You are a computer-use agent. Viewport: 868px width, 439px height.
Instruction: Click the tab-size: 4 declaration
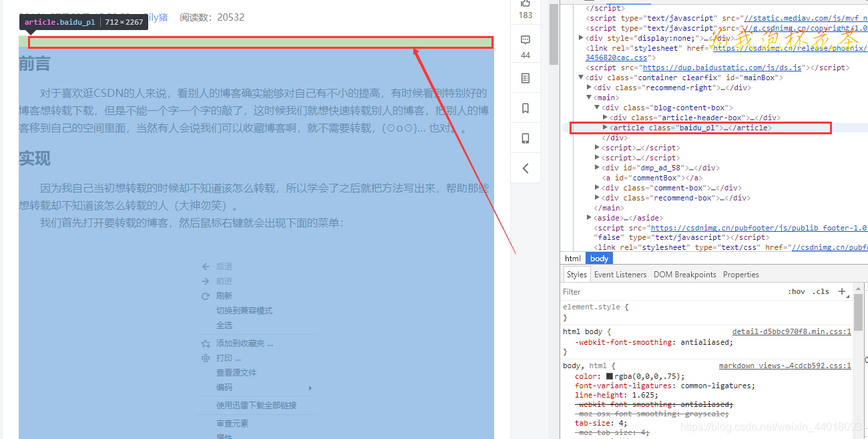tap(601, 423)
